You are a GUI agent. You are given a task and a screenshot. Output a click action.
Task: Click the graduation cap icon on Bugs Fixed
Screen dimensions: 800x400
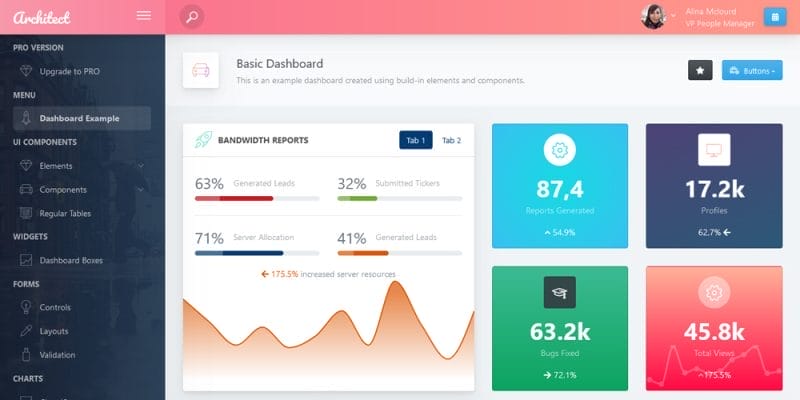(x=560, y=292)
